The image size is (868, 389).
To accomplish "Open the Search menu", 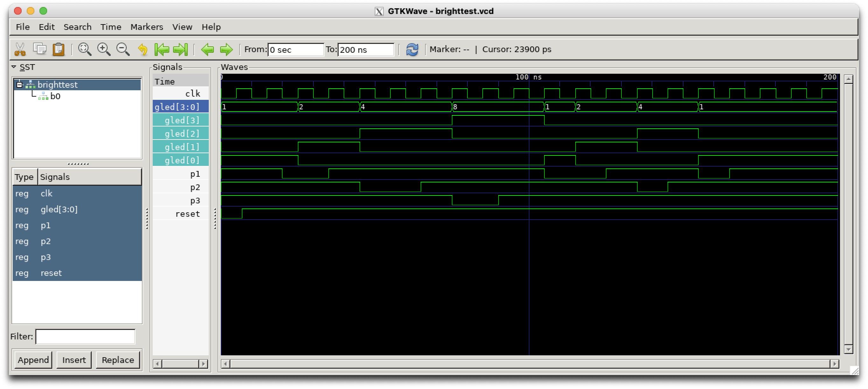I will tap(78, 27).
